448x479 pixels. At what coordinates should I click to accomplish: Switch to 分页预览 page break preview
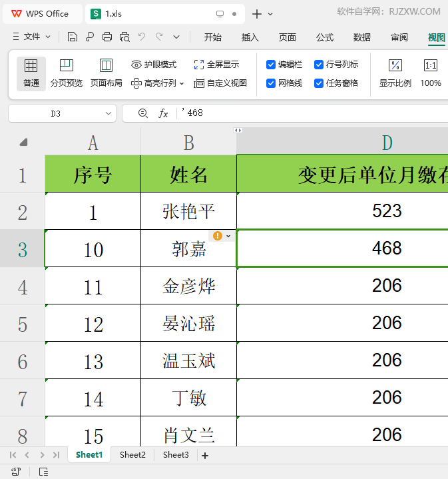pyautogui.click(x=66, y=74)
